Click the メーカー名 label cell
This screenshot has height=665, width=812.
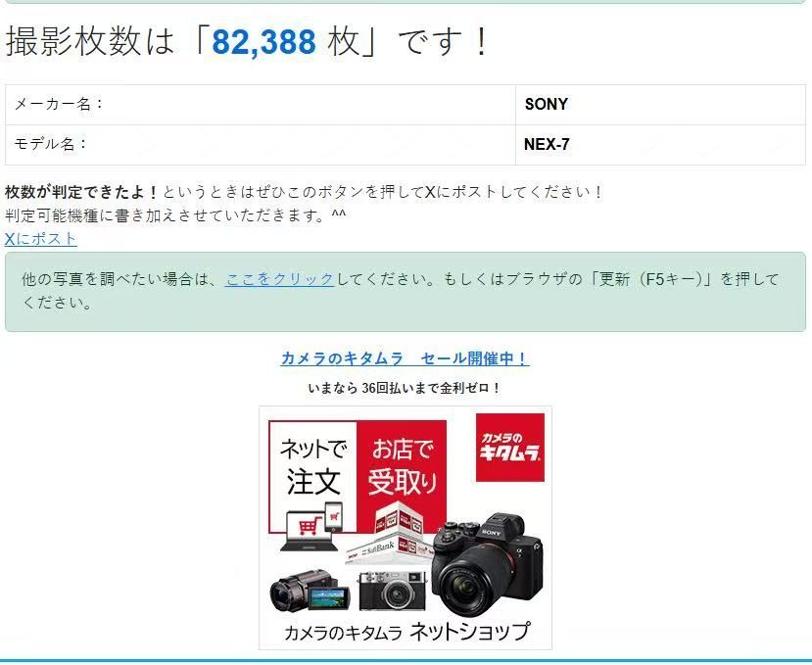[261, 105]
